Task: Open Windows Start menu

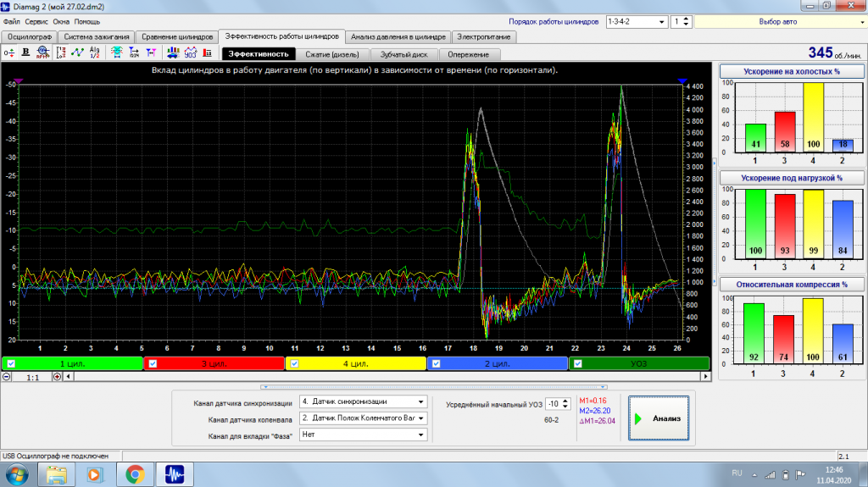Action: pyautogui.click(x=17, y=475)
